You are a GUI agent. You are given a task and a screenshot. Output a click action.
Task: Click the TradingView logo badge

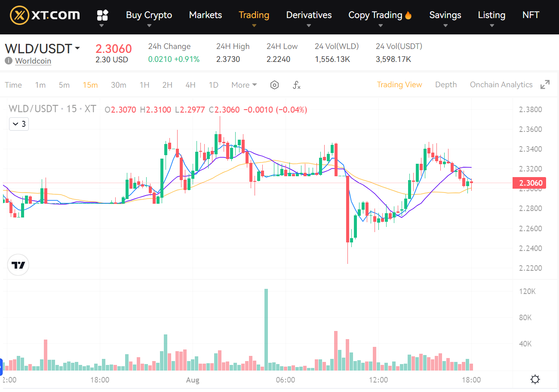pyautogui.click(x=18, y=265)
